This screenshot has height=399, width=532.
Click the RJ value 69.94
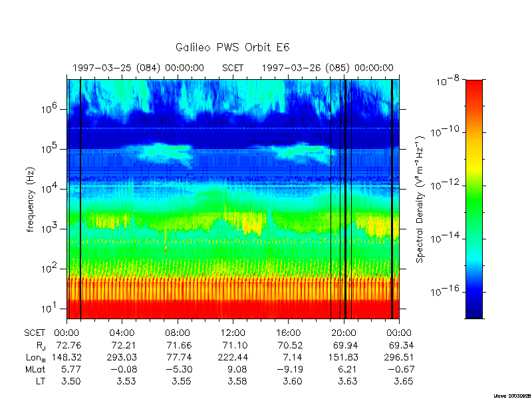pos(345,345)
